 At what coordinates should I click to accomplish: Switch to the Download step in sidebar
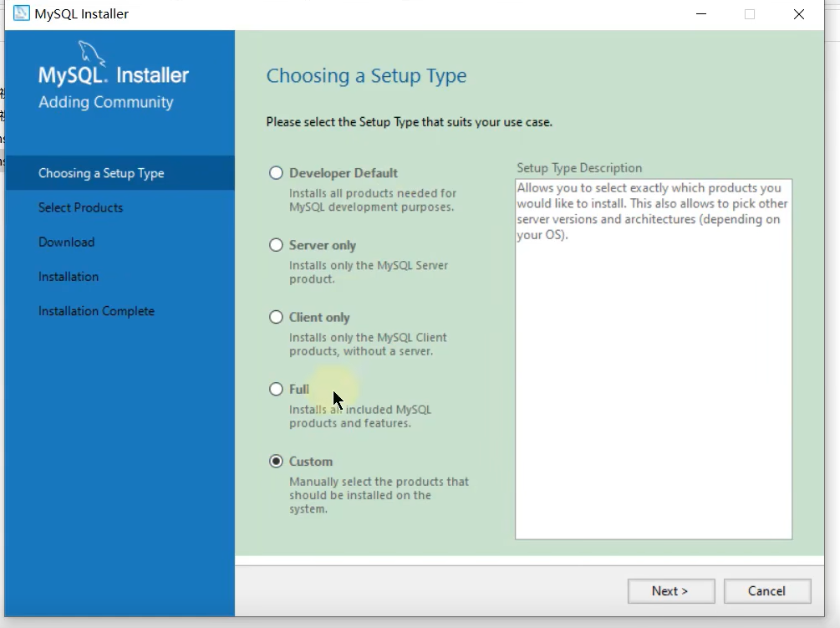click(x=66, y=242)
